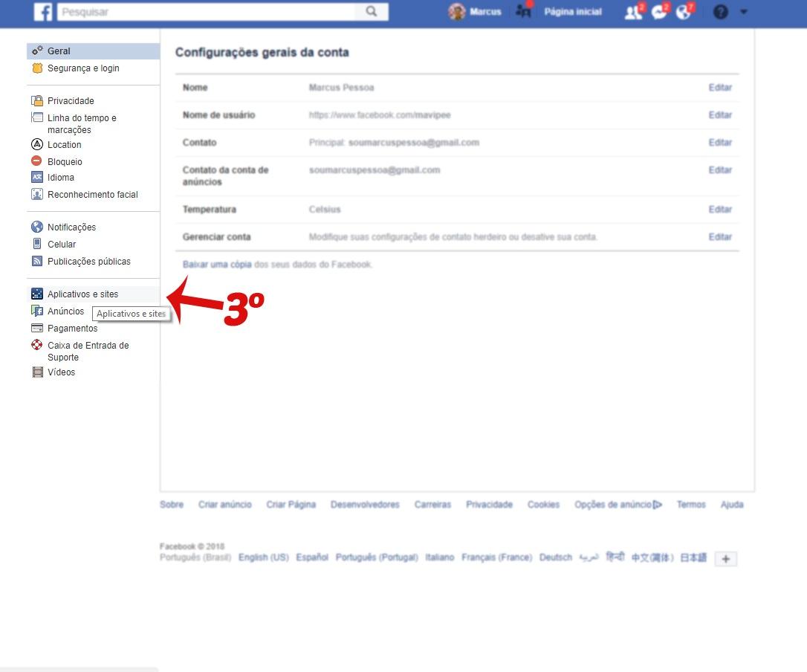
Task: Click the Segurança e login badge icon
Action: coord(37,68)
